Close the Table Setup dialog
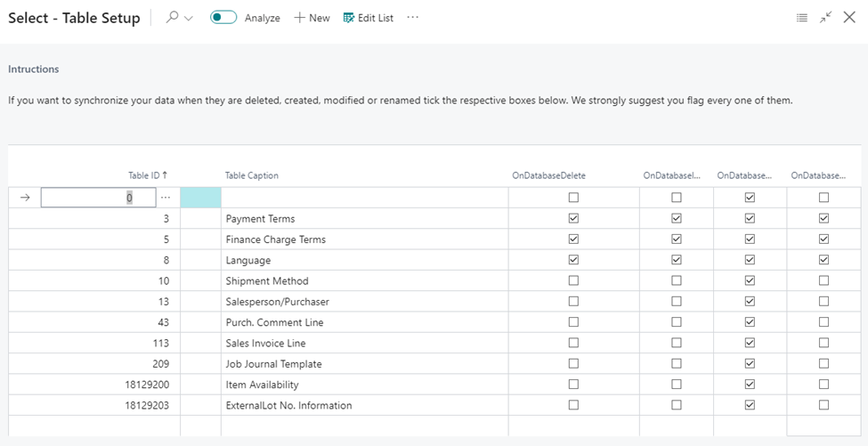This screenshot has width=868, height=446. click(x=849, y=18)
